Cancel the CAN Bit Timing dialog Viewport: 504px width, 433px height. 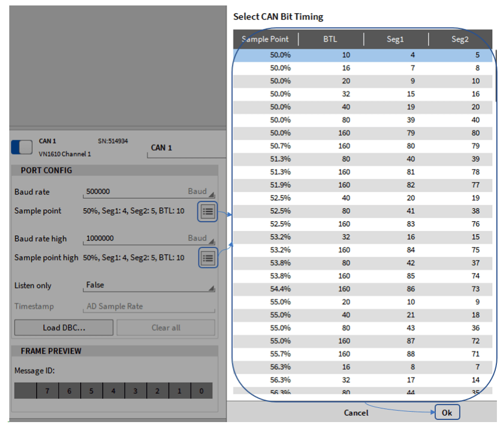pyautogui.click(x=356, y=413)
